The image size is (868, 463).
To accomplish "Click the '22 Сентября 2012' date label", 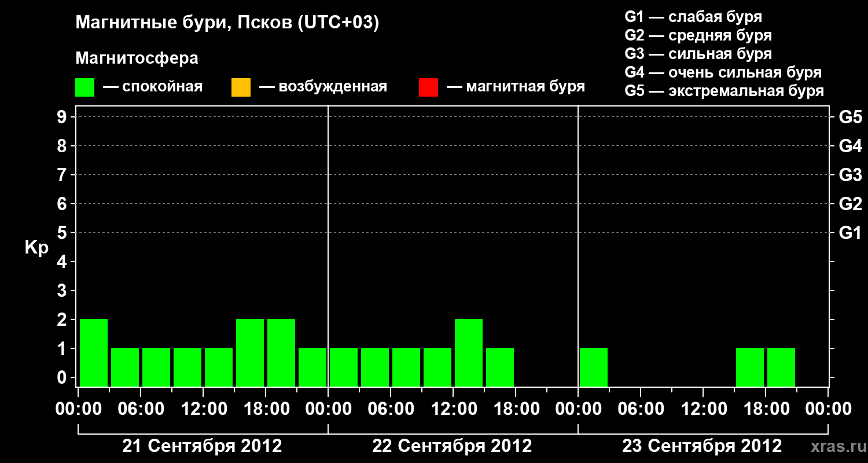I will click(452, 446).
